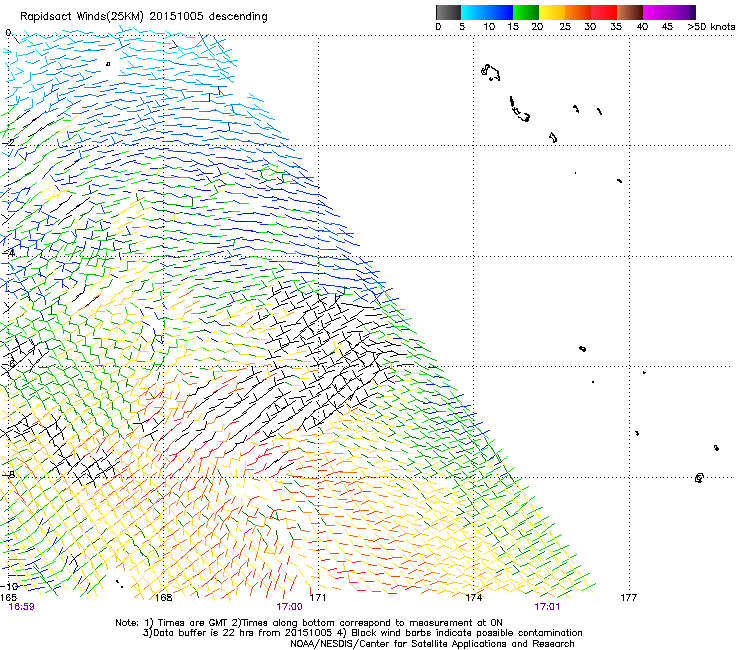Click the '168' longitude axis label

coord(163,598)
